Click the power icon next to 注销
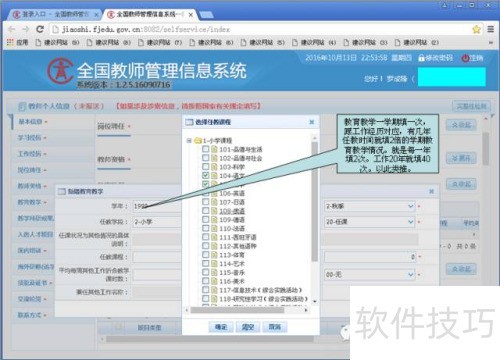 coord(465,58)
